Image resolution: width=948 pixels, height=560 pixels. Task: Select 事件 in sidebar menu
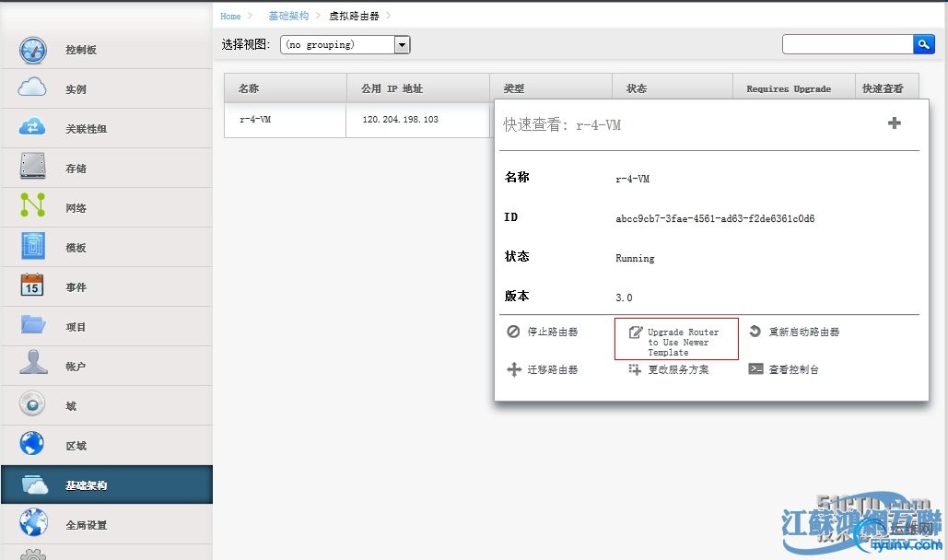click(x=107, y=287)
